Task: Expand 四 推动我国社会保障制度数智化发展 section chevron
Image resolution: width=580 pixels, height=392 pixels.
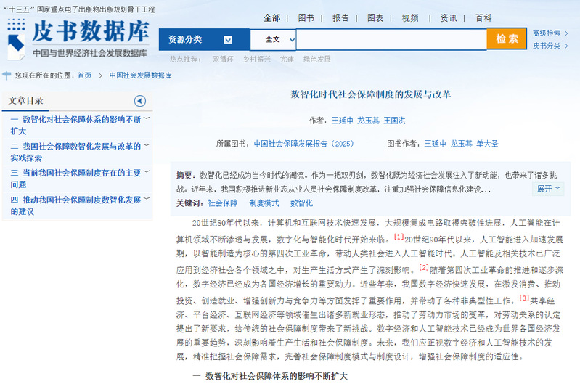Action: pos(147,198)
